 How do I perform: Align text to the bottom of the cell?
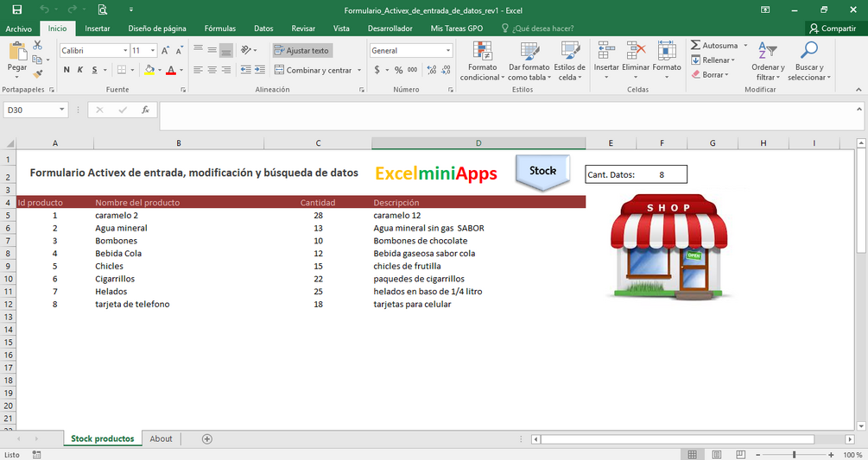tap(226, 50)
